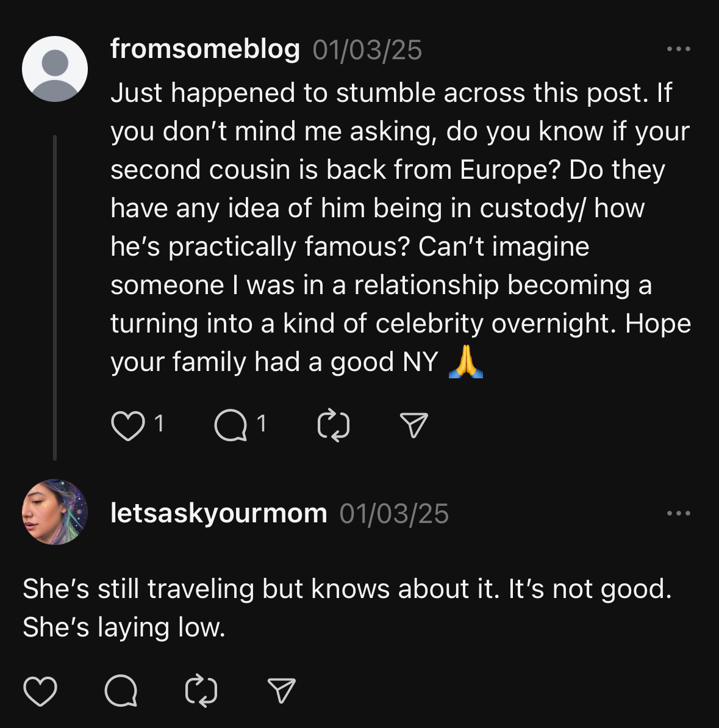This screenshot has height=728, width=719.
Task: Like the letsaskyourmom reply
Action: [x=40, y=691]
